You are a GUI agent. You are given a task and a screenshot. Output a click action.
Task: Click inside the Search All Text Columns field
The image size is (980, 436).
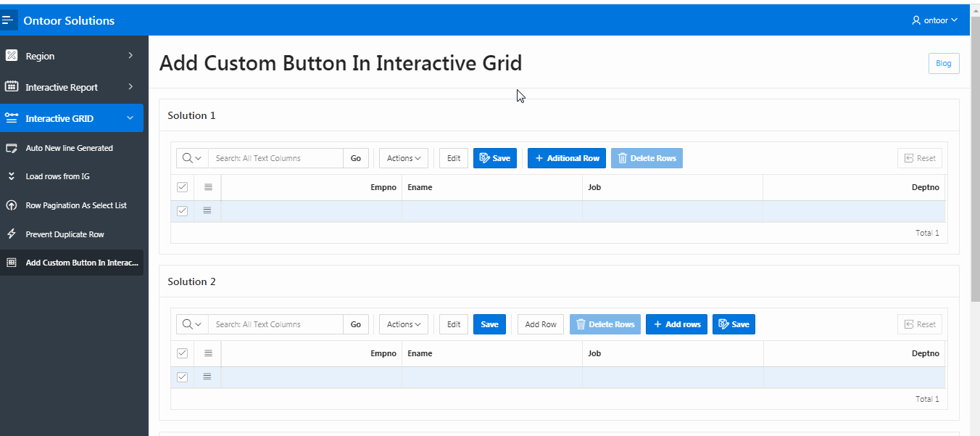(275, 157)
